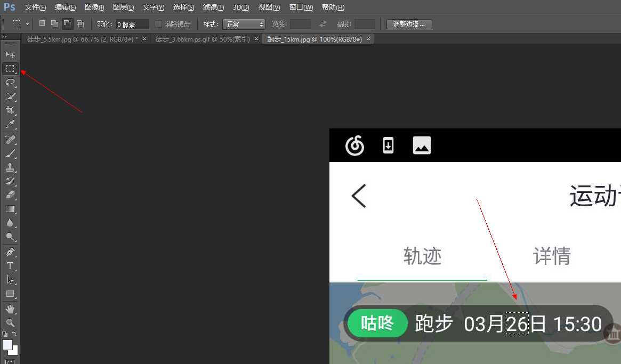Open the 图层(L) menu
This screenshot has height=364, width=621.
pos(123,7)
